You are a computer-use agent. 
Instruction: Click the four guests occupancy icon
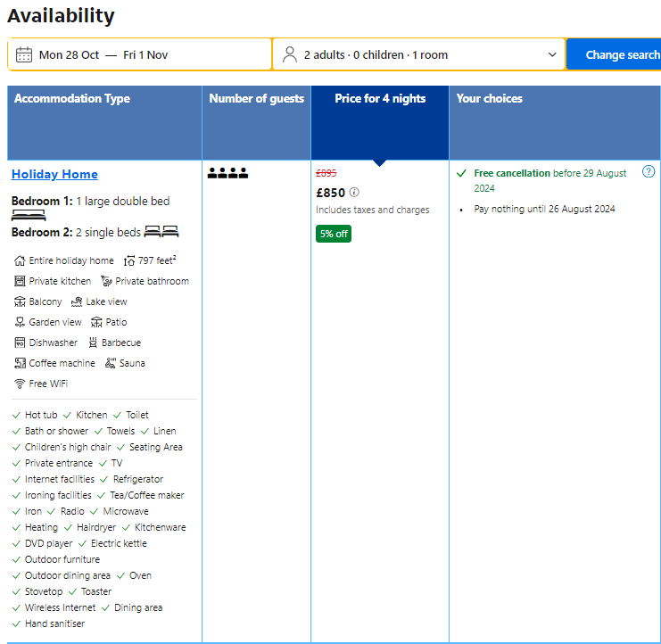pyautogui.click(x=227, y=173)
